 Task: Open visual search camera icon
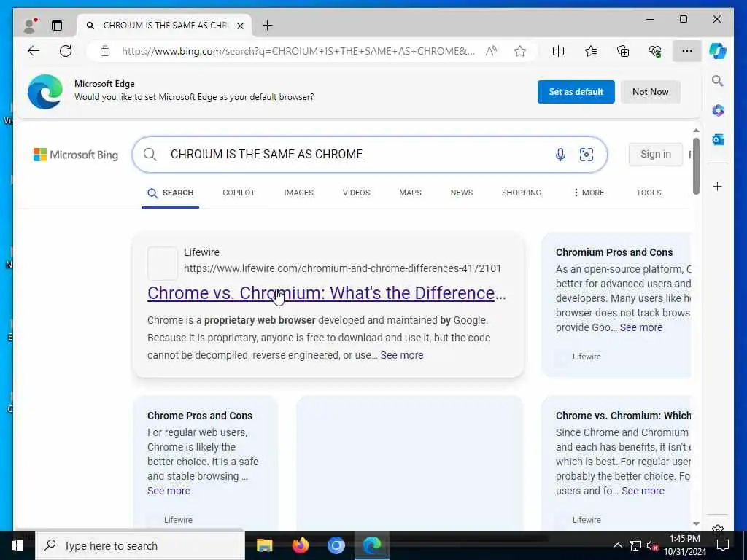pos(587,155)
